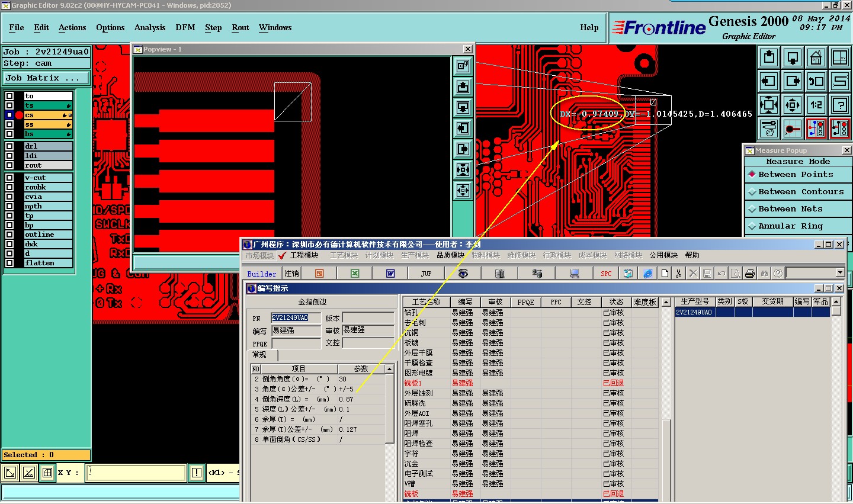Toggle the 'outline' layer checkbox

[9, 235]
